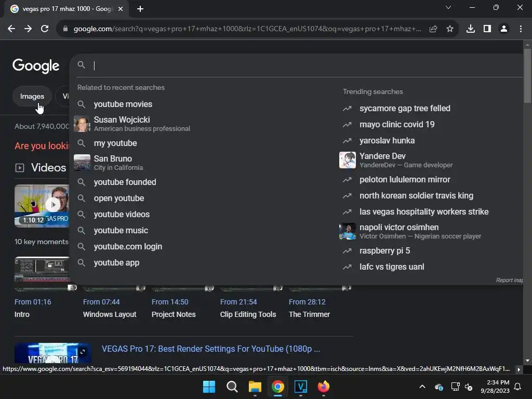The width and height of the screenshot is (532, 399).
Task: Click the page vertical scrollbar
Action: pyautogui.click(x=527, y=76)
